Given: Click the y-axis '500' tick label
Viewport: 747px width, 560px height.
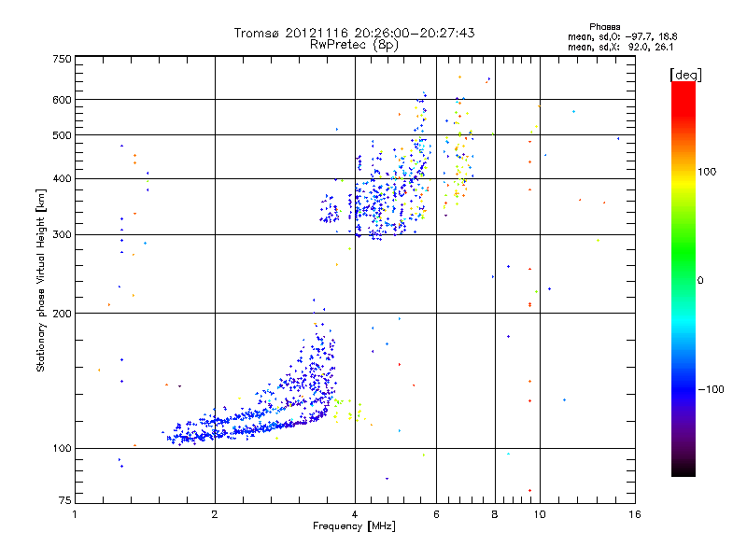Looking at the screenshot, I should click(62, 135).
